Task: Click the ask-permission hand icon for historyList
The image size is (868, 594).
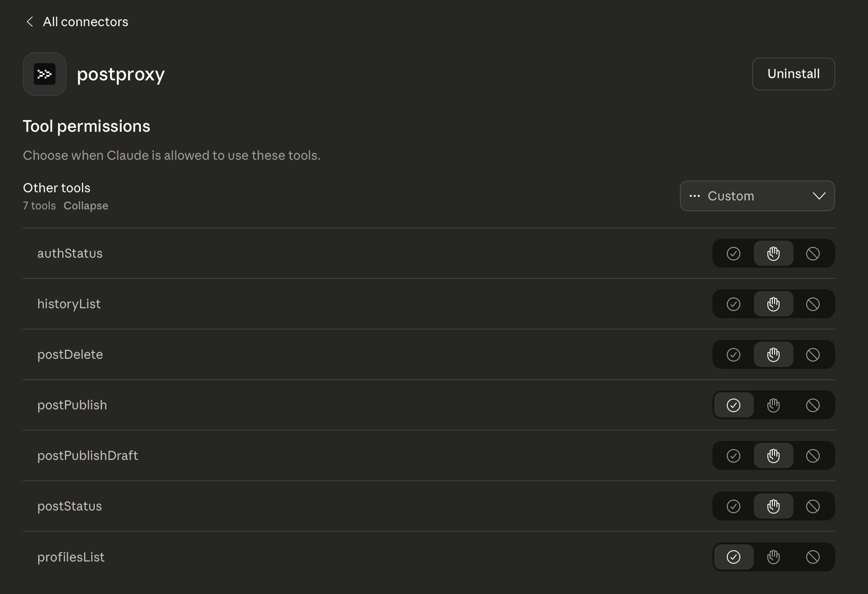Action: [x=773, y=304]
